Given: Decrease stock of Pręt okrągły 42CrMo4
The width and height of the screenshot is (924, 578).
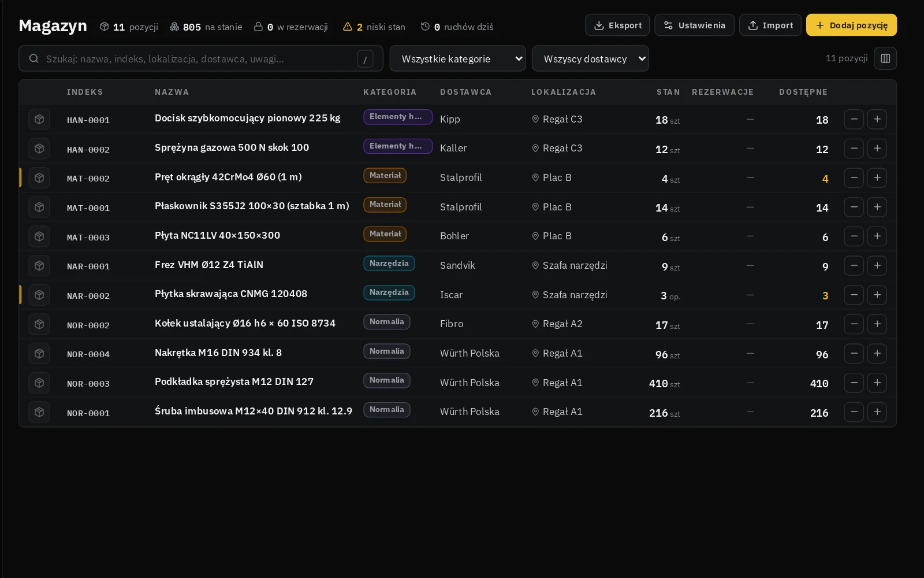Looking at the screenshot, I should click(x=854, y=177).
